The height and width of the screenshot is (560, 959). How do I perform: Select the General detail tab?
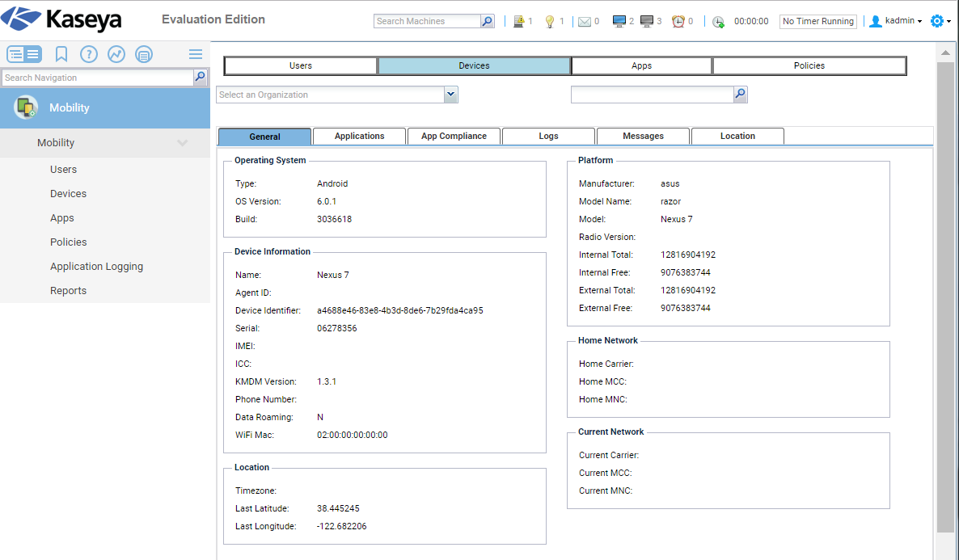265,137
